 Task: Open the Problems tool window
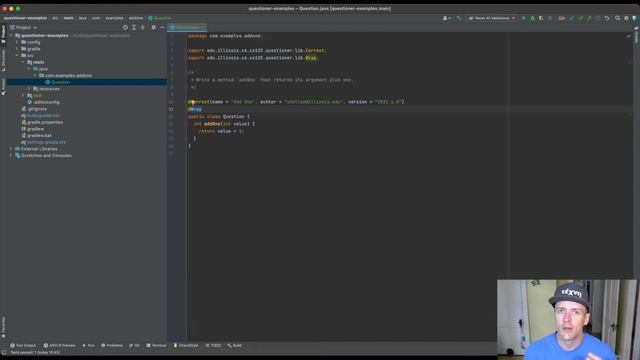tap(112, 345)
